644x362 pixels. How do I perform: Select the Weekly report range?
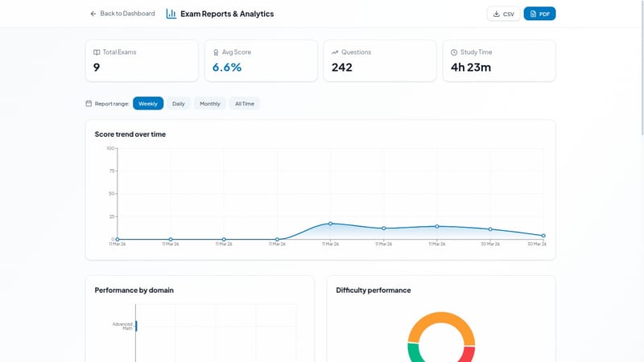tap(148, 104)
